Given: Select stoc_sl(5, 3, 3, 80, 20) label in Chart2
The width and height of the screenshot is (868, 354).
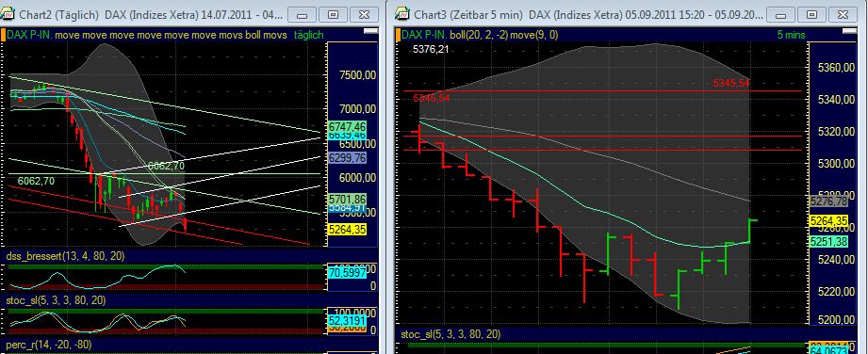Looking at the screenshot, I should tap(56, 300).
